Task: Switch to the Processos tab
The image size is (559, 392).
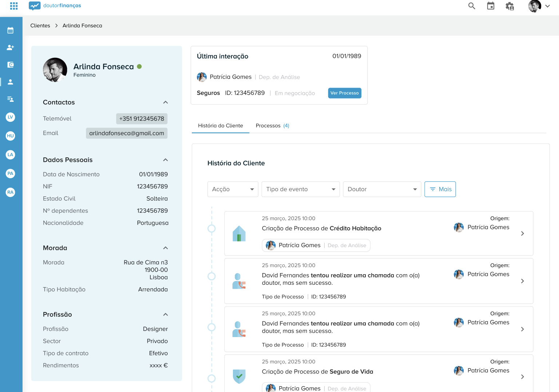Action: 272,125
